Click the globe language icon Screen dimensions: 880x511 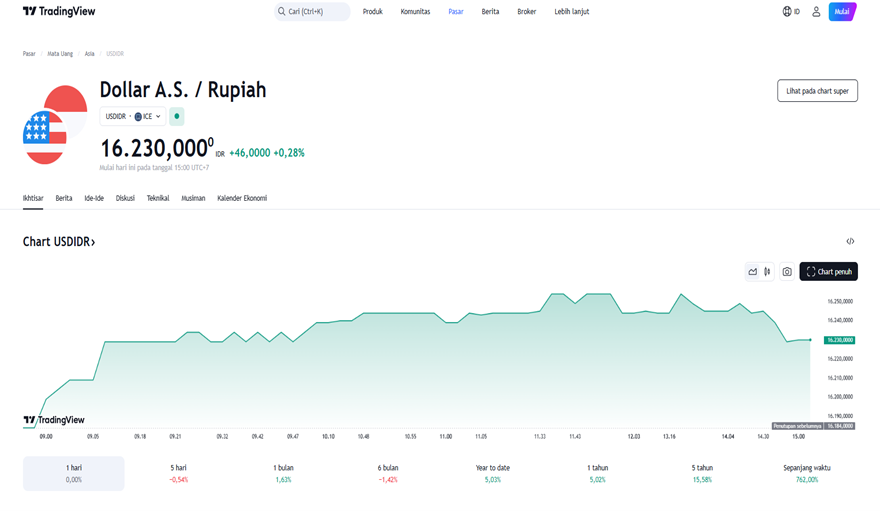click(787, 12)
